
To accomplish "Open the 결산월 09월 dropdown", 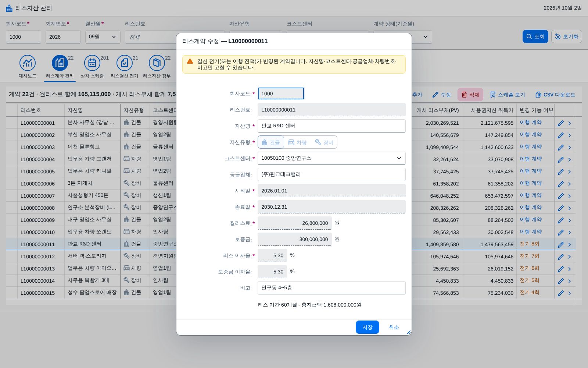I will coord(103,37).
